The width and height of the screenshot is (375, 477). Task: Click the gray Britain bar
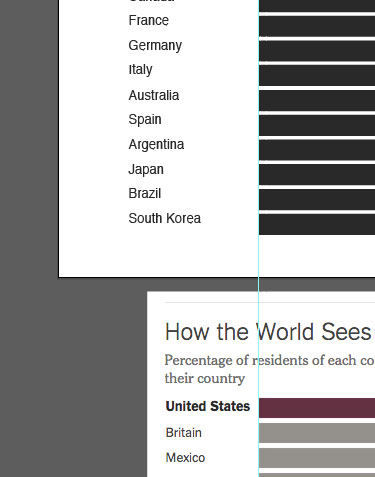pos(317,433)
